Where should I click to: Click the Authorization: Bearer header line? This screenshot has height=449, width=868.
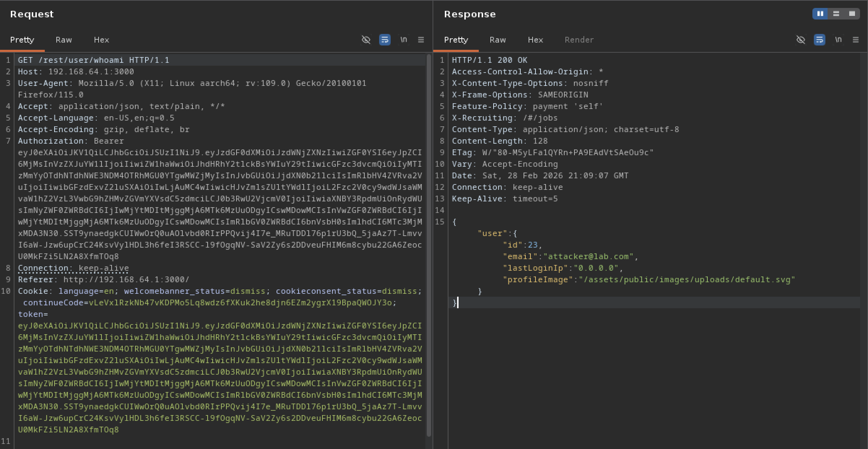point(71,141)
